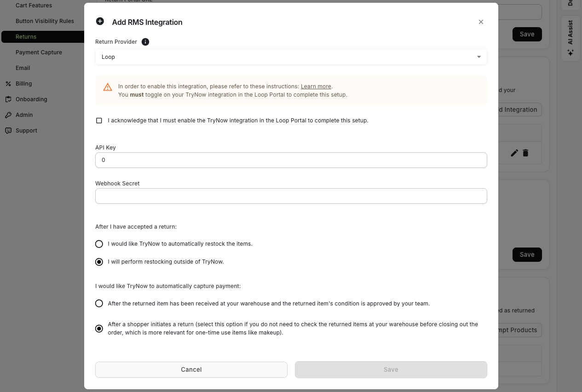Click the API Key input field
582x392 pixels.
[291, 160]
